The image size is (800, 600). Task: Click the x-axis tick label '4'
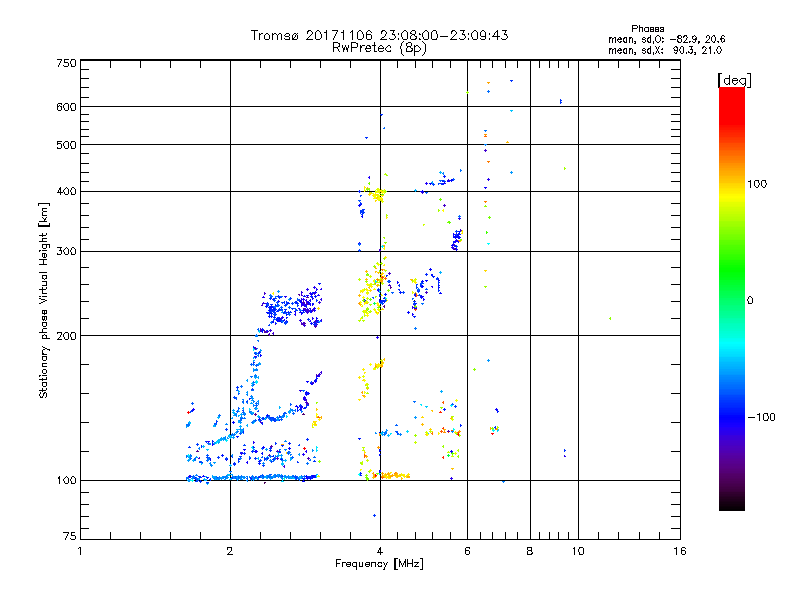[x=380, y=551]
